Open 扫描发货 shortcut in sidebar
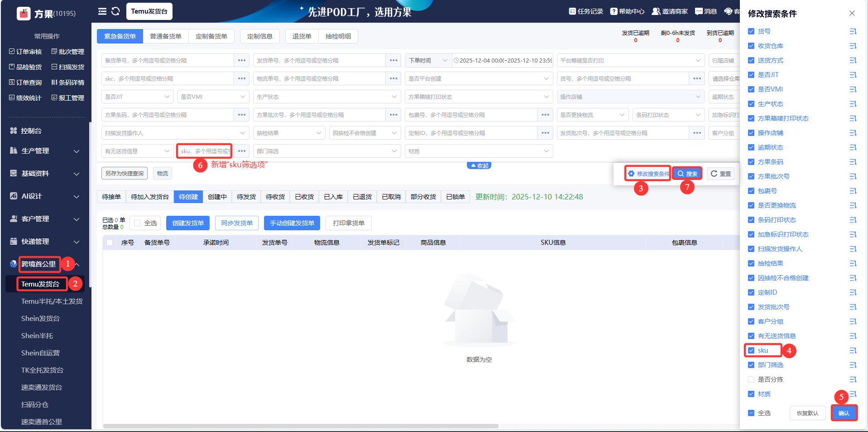 point(68,67)
